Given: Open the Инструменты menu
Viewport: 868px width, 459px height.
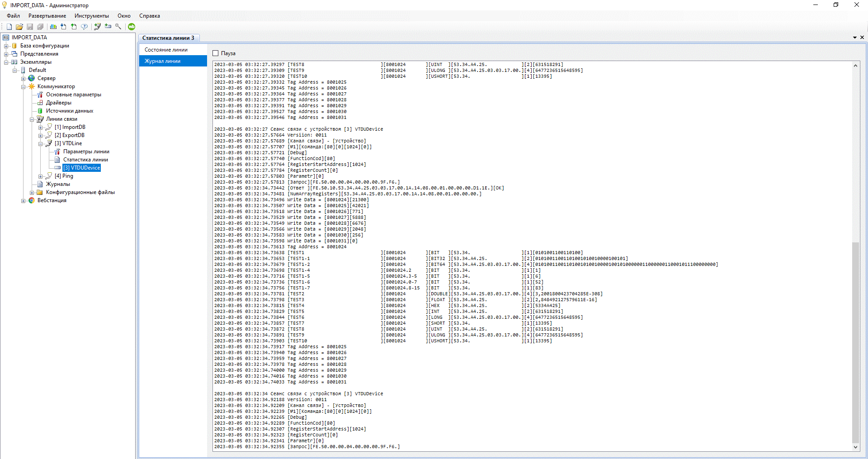Looking at the screenshot, I should (x=92, y=16).
